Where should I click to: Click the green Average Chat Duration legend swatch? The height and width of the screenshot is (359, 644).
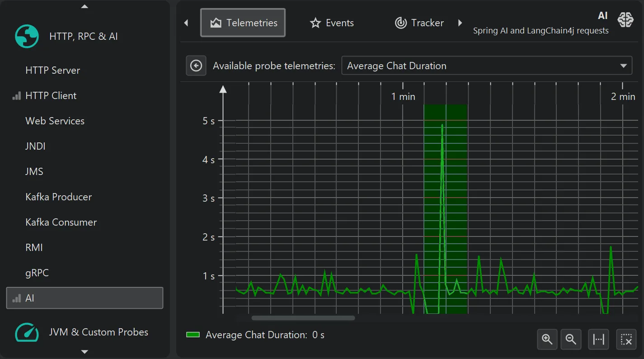click(193, 335)
